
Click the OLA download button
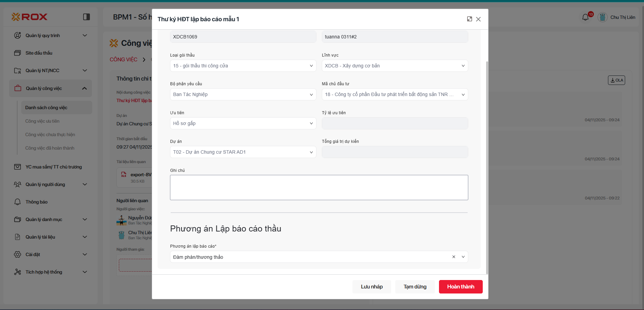[x=616, y=80]
